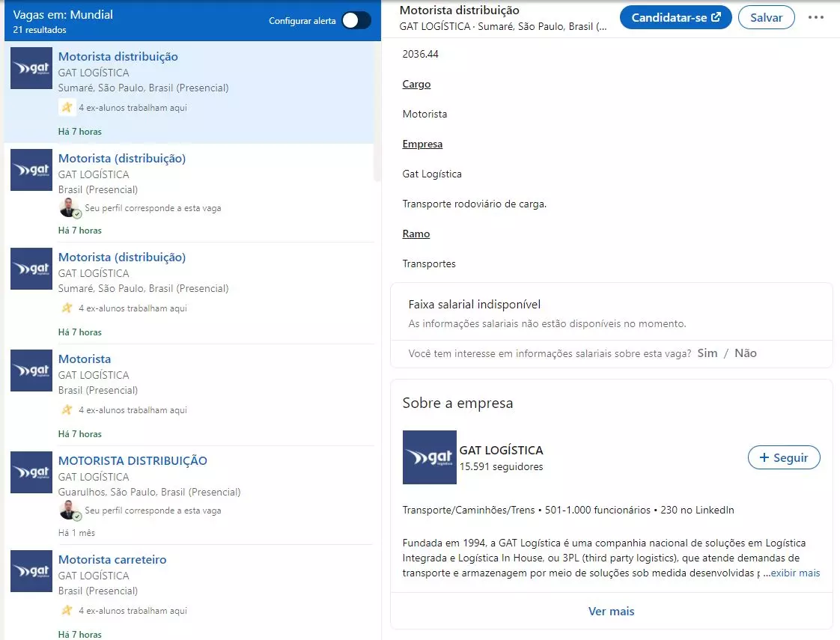
Task: Click the salary value '2036.44'
Action: pos(421,54)
